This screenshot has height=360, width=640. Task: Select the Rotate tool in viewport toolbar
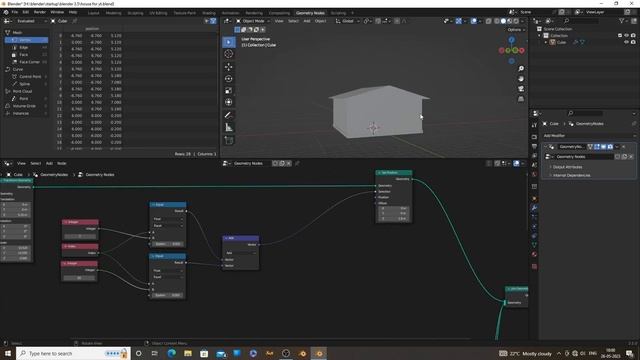point(229,78)
